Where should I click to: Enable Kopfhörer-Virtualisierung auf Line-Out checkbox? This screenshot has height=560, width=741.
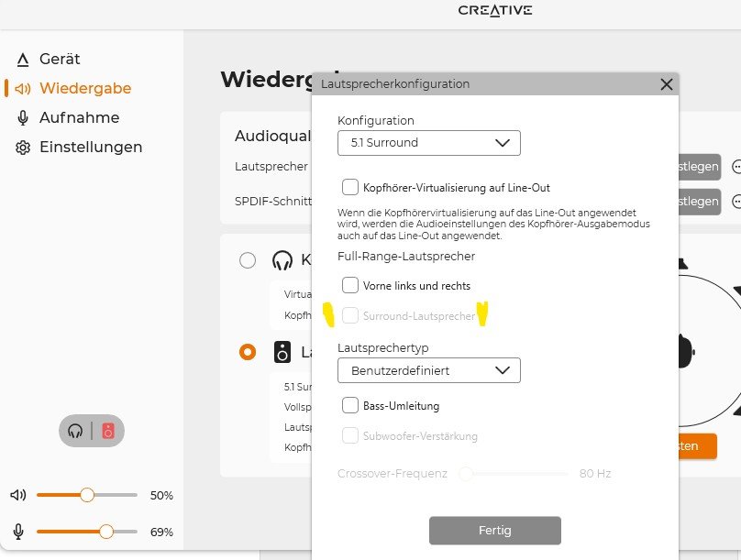click(x=350, y=187)
